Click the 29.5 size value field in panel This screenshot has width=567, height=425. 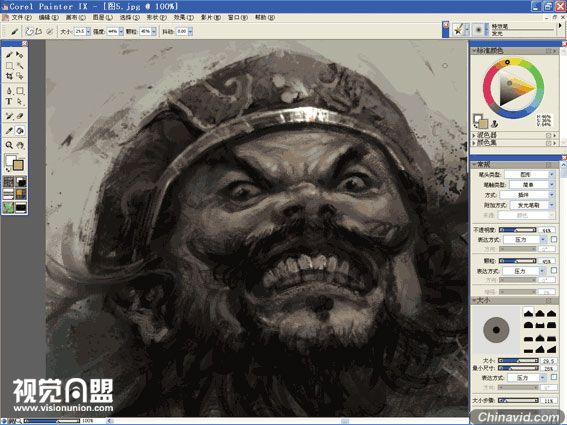[548, 361]
